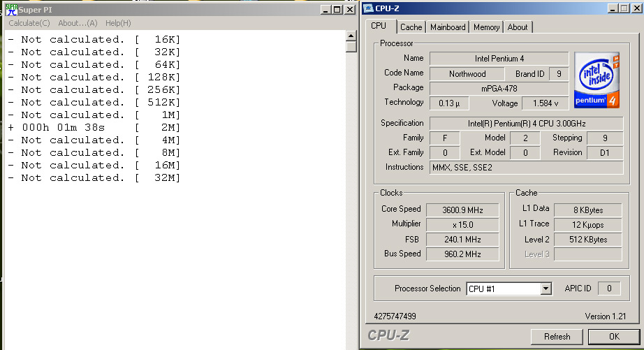Open the Calculate(C) menu in Super PI

point(29,23)
